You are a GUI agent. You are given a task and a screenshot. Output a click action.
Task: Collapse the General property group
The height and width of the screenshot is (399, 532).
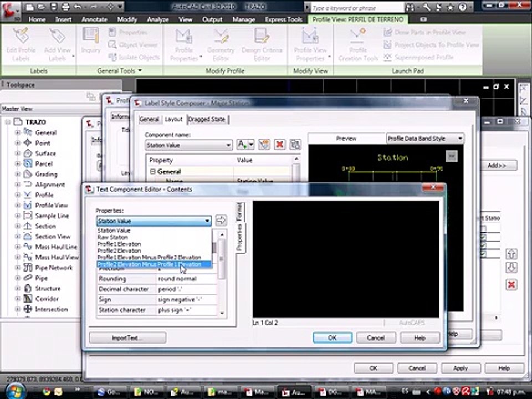[x=153, y=172]
